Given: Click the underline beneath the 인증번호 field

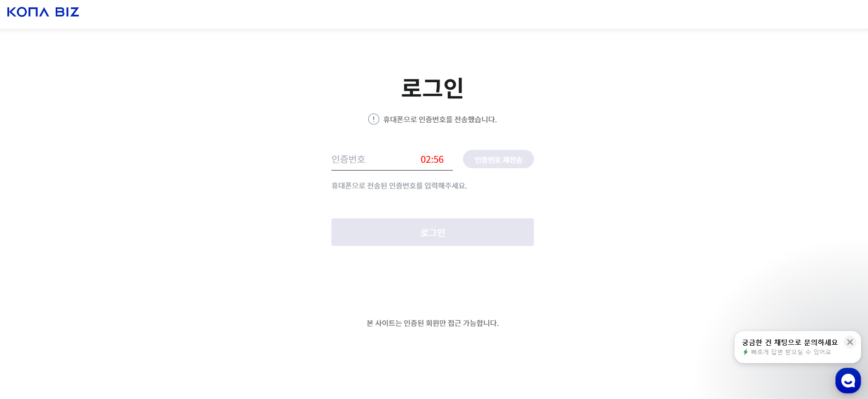Looking at the screenshot, I should [392, 170].
